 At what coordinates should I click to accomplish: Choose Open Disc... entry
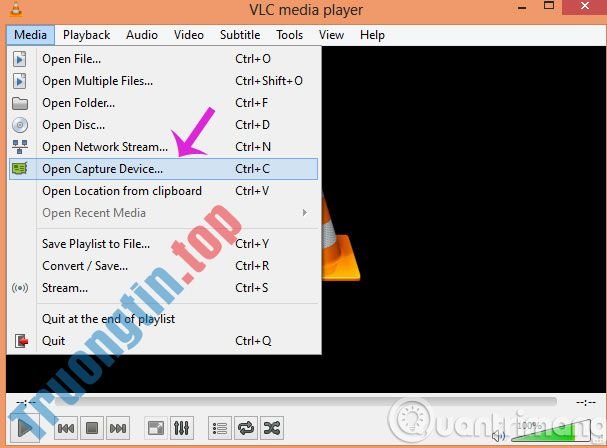163,125
